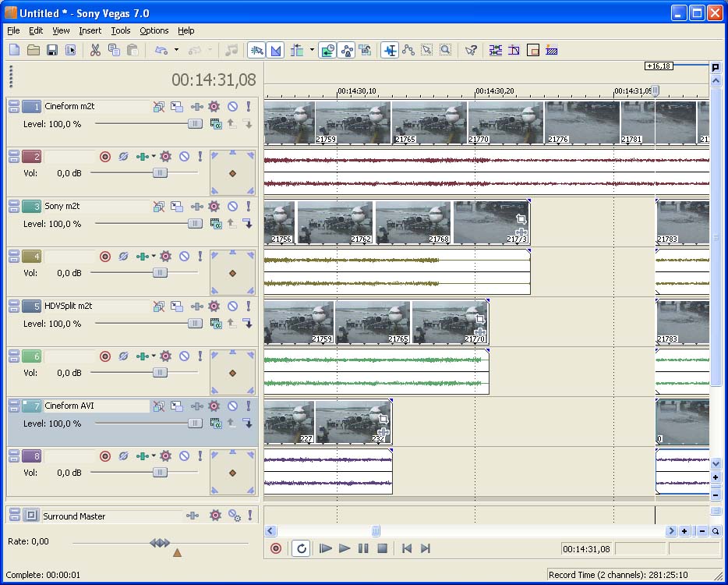Mute the Sony m2t video track
This screenshot has width=728, height=585.
pos(232,207)
